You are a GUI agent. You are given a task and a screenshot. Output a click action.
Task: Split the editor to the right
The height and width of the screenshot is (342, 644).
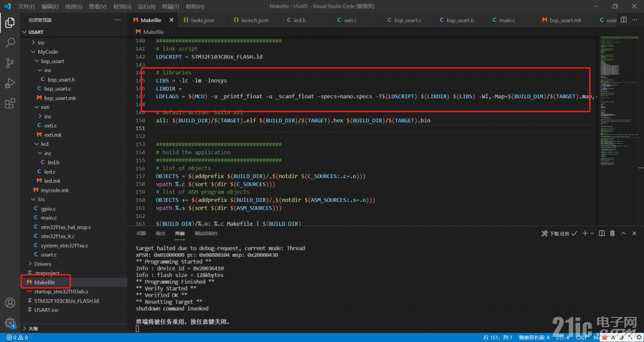coord(624,20)
